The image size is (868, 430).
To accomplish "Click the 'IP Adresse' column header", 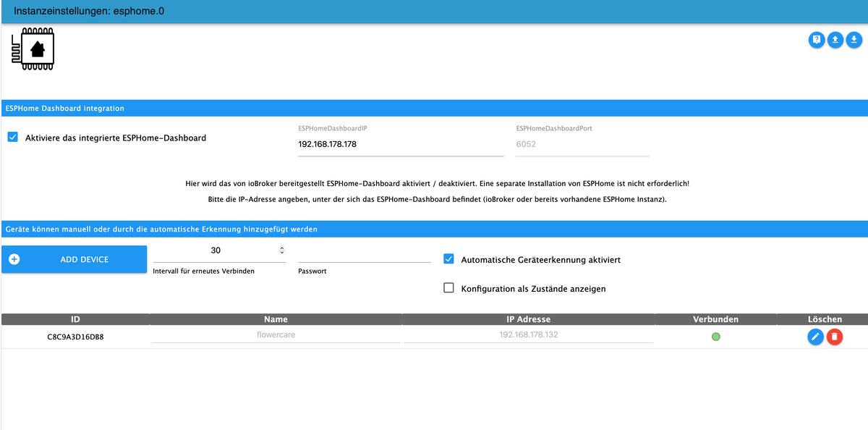I will 529,319.
